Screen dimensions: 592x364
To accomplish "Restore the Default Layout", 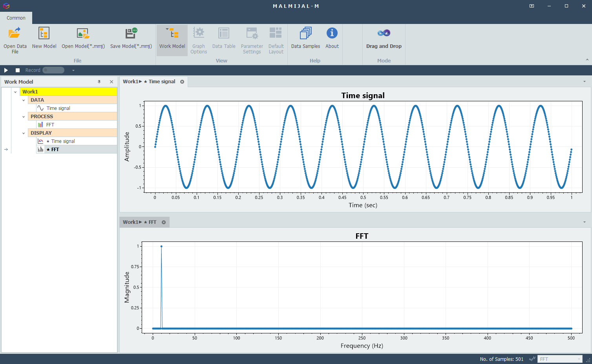I will tap(276, 40).
